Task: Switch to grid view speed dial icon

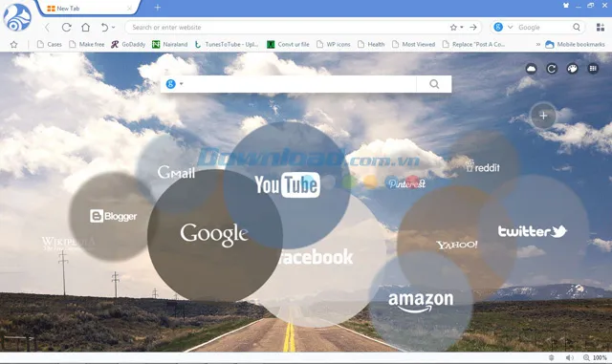Action: pyautogui.click(x=593, y=69)
